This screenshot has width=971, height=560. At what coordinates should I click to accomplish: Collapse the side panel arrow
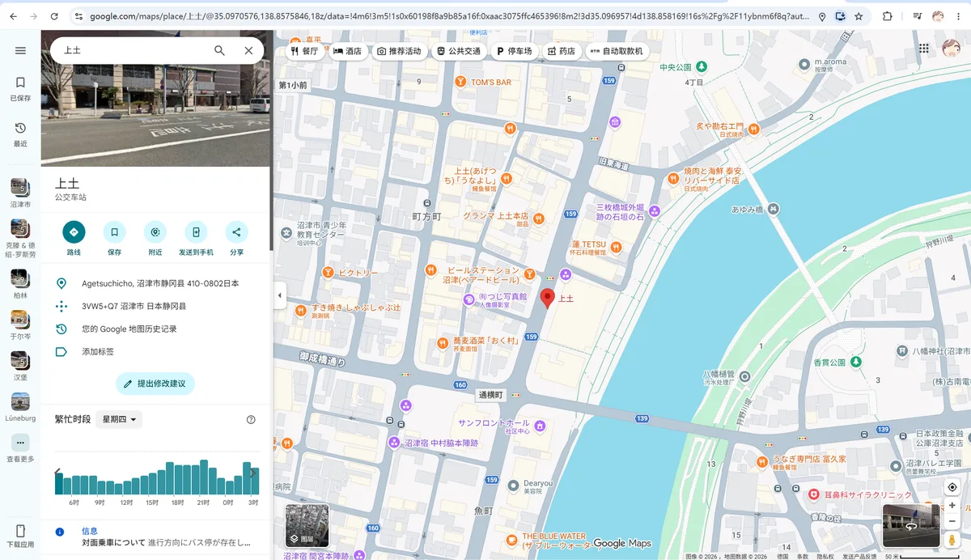coord(279,295)
